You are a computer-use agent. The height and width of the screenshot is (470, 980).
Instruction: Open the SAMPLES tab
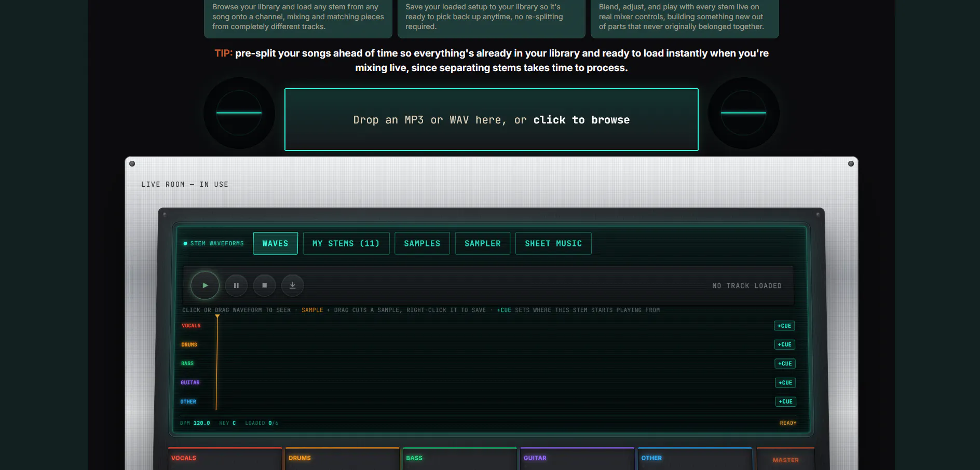pos(422,243)
